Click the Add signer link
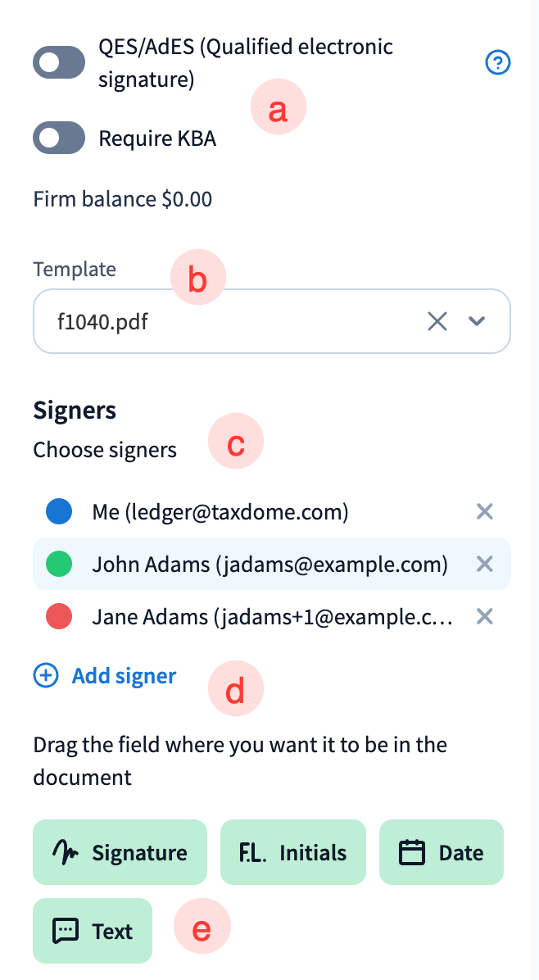 pyautogui.click(x=124, y=676)
